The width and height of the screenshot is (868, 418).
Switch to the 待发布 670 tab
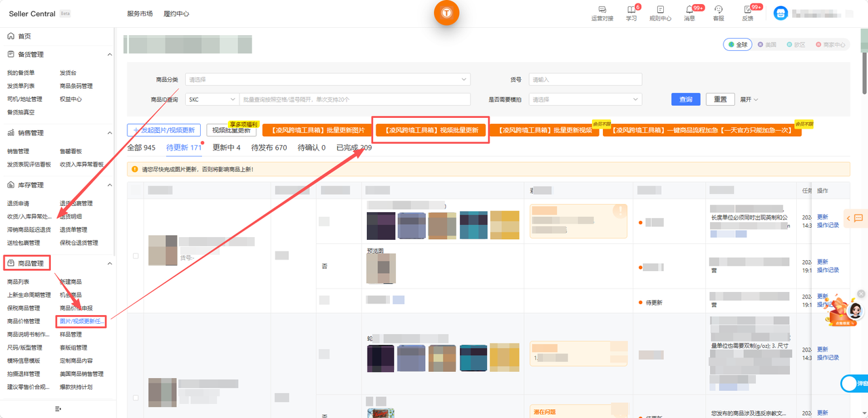click(x=269, y=148)
